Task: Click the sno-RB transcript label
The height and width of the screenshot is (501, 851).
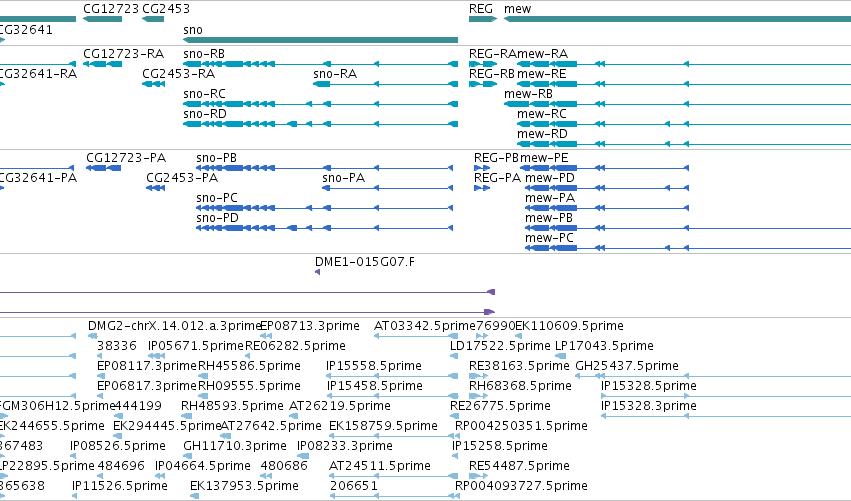Action: [x=204, y=54]
